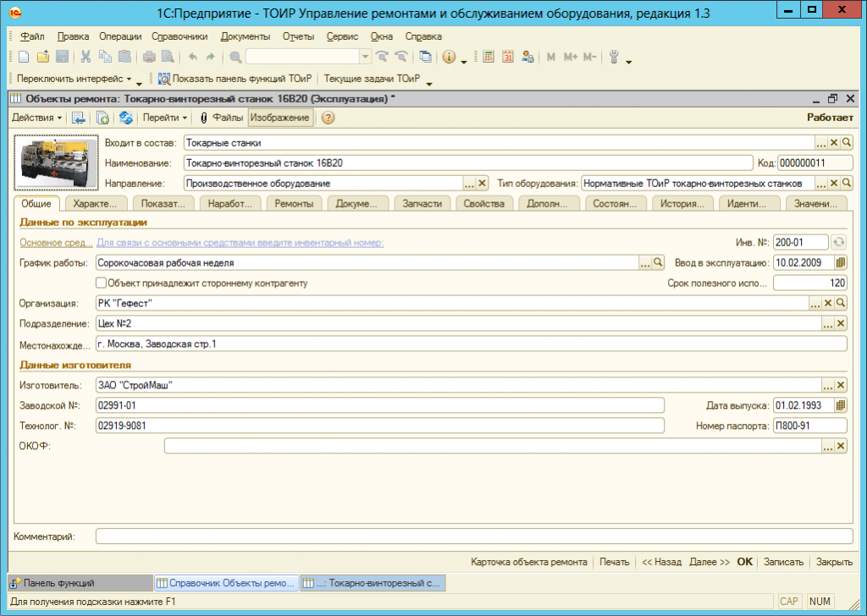The height and width of the screenshot is (616, 867).
Task: Click the help info icon in toolbar
Action: 449,58
